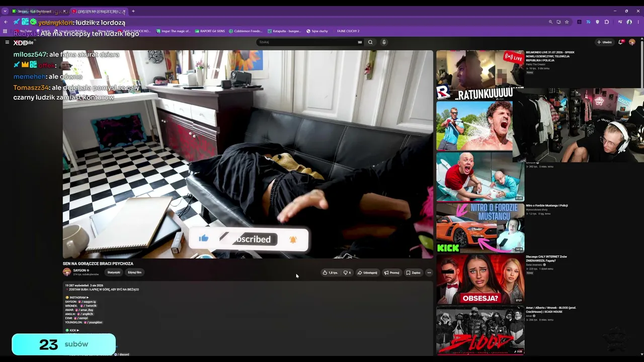Open the browser extensions puzzle icon
Screen dimensions: 644x362
tap(607, 22)
